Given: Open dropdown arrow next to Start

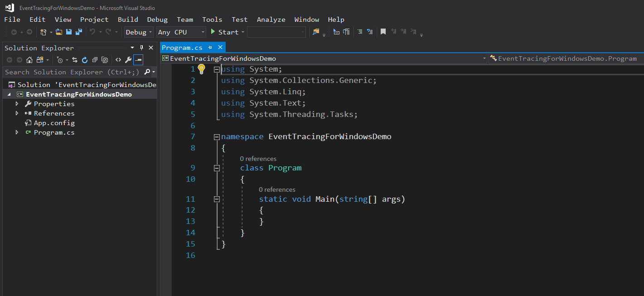Looking at the screenshot, I should point(242,32).
